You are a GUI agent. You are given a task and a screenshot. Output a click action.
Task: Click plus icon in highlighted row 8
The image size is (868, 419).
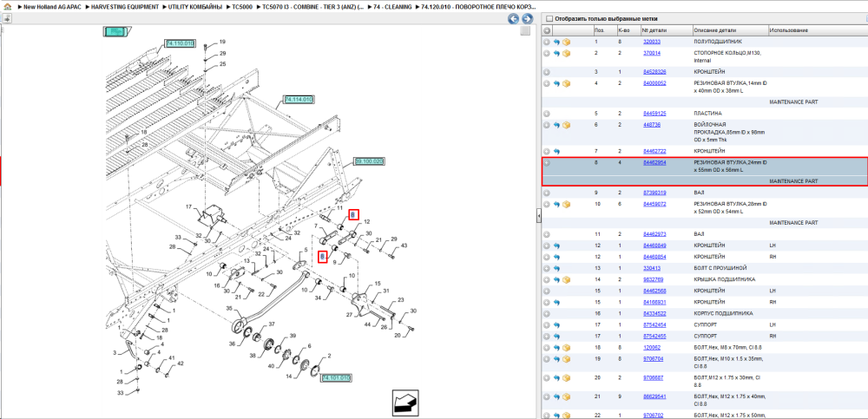coord(546,163)
